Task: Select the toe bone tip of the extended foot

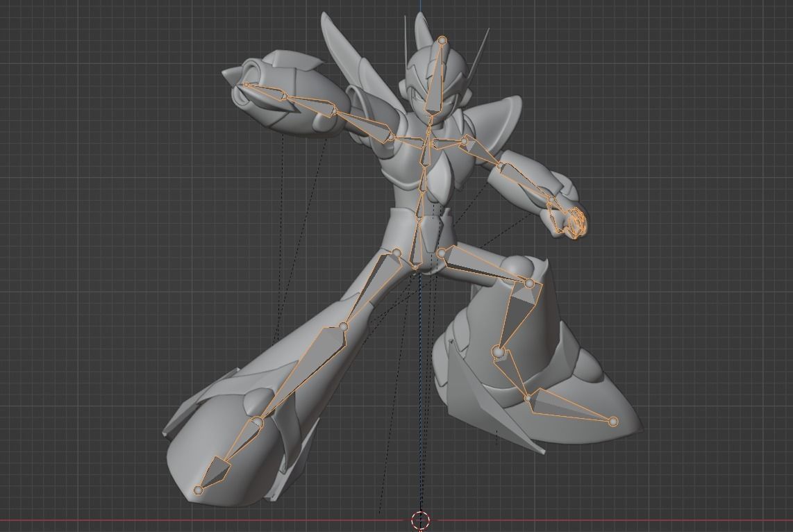Action: point(199,490)
